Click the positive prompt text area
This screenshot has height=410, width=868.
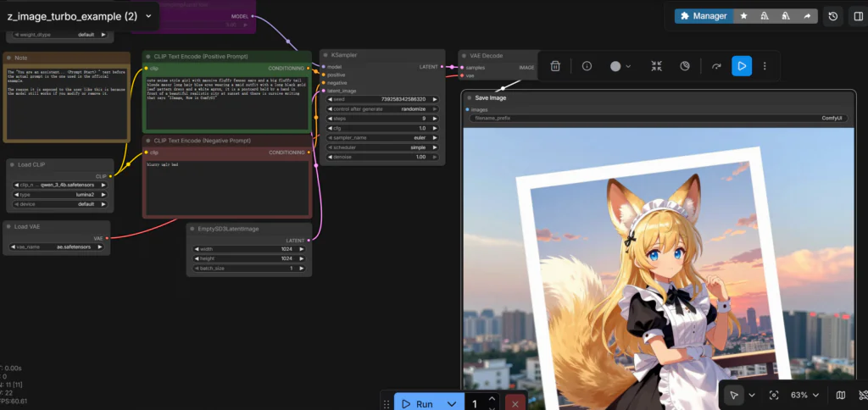(226, 102)
